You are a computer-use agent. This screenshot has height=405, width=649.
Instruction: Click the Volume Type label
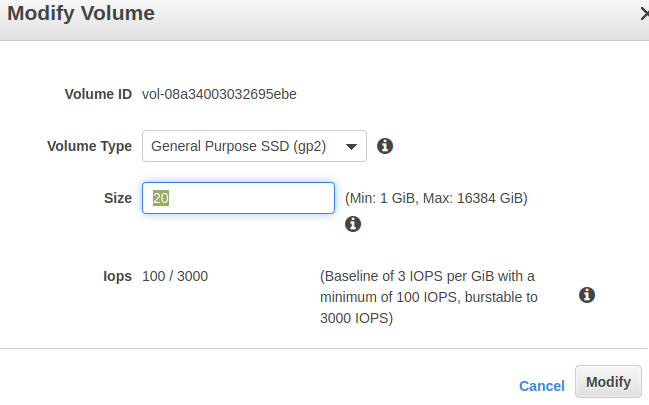(89, 146)
